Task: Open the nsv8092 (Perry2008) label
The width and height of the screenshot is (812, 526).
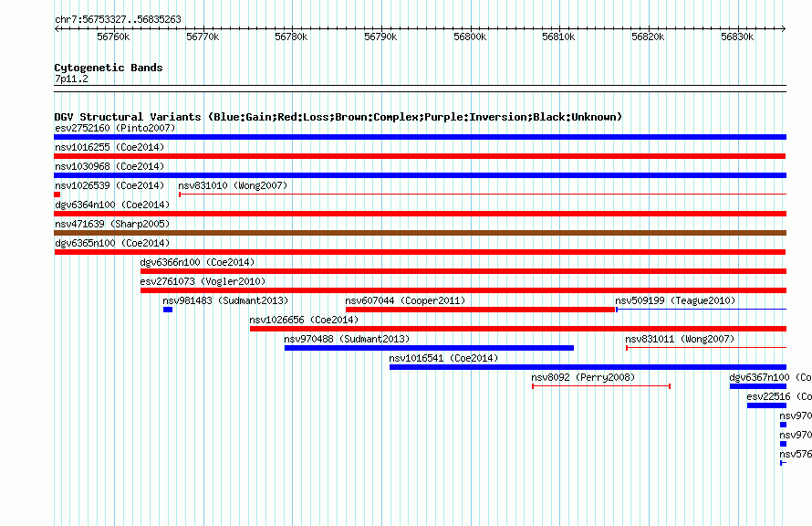Action: [x=583, y=377]
